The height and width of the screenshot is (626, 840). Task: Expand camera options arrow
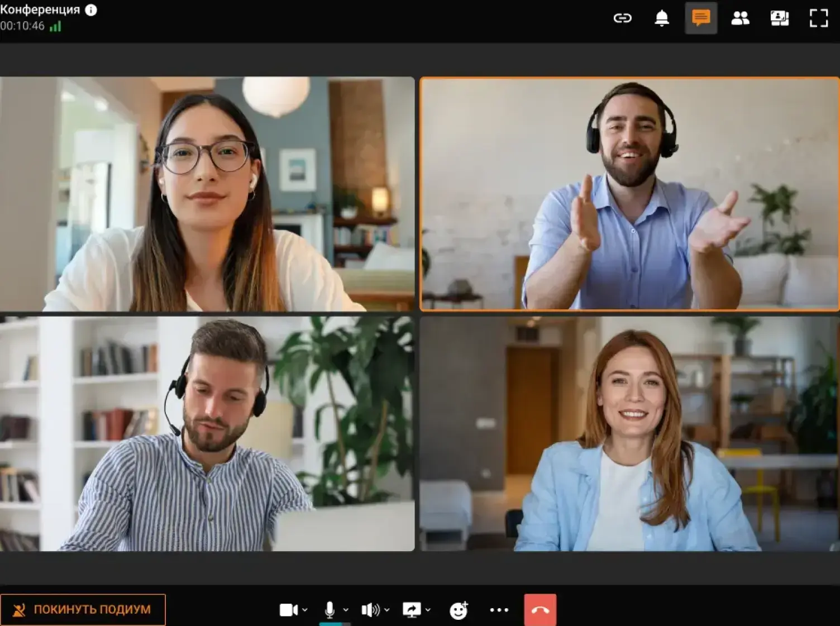[305, 610]
